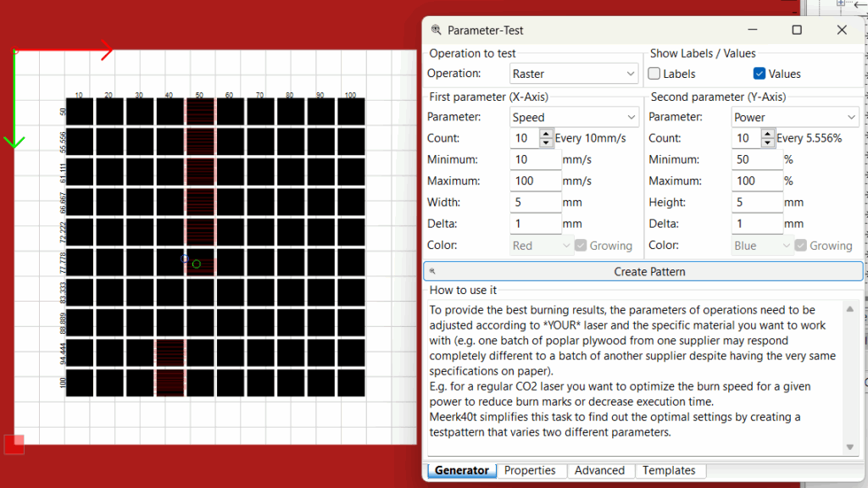Click the power Maximum input field
This screenshot has height=488, width=868.
pyautogui.click(x=757, y=180)
